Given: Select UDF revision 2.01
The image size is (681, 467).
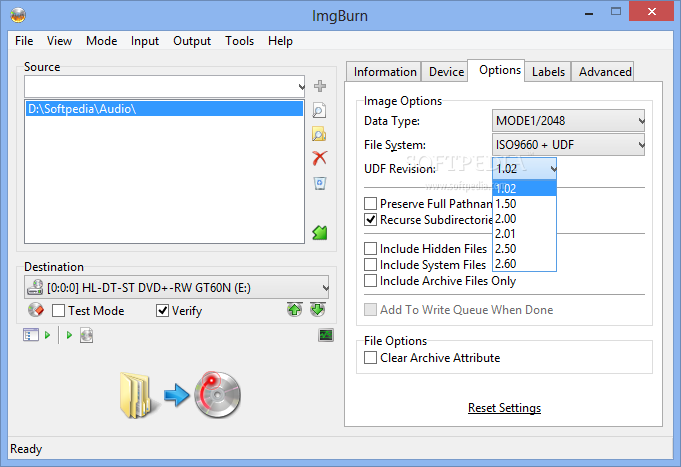Looking at the screenshot, I should coord(524,234).
